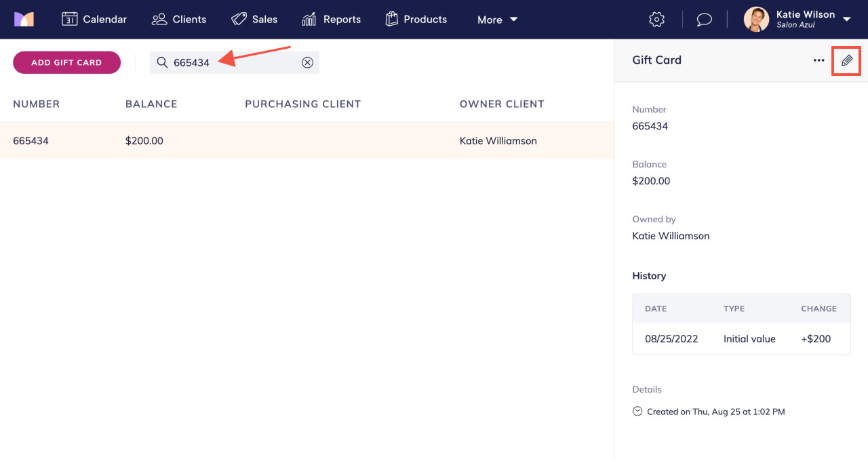Open the Calendar section
Viewport: 868px width, 459px height.
pos(94,19)
